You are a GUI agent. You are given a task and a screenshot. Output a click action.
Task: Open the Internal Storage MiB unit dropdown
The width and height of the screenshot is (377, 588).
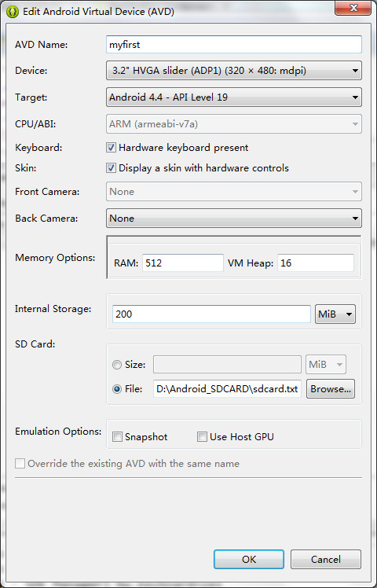pos(335,314)
